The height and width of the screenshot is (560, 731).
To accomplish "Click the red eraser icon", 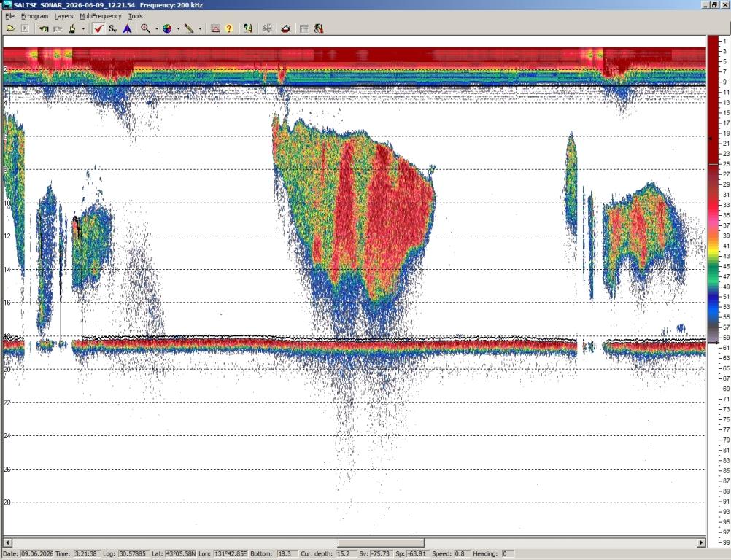I will coord(286,28).
